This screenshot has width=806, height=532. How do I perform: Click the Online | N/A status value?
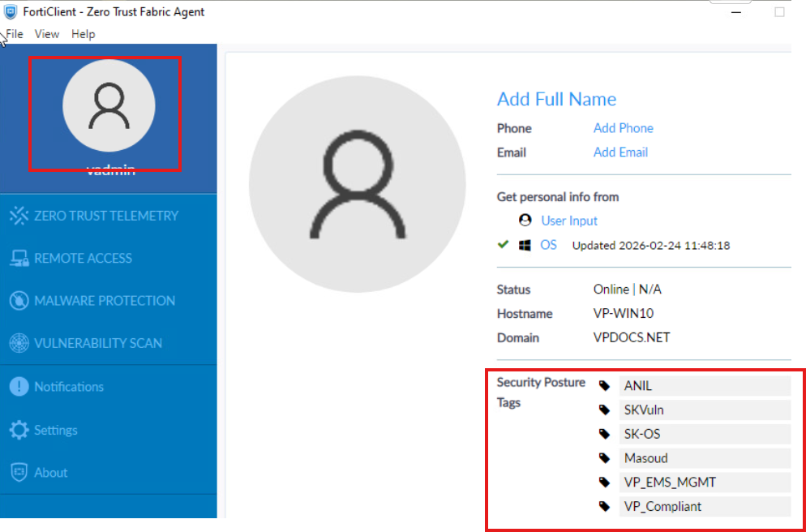(627, 290)
